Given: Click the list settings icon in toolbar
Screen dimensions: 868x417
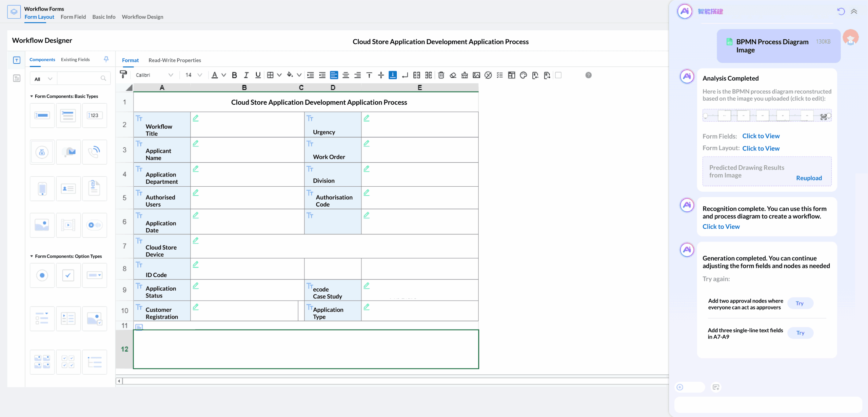Looking at the screenshot, I should point(500,75).
